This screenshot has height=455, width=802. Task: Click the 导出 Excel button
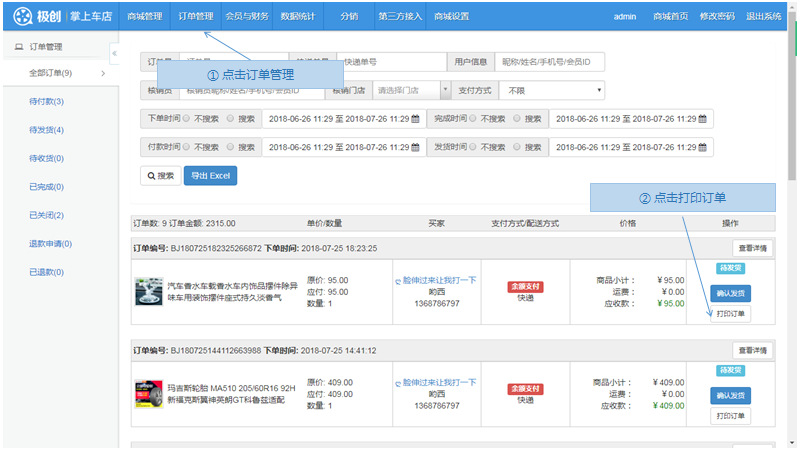[210, 175]
